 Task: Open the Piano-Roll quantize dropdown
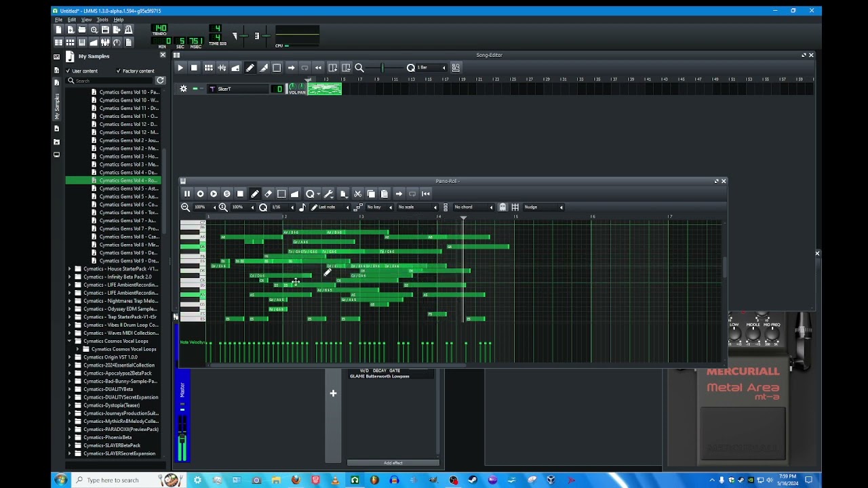click(x=313, y=194)
